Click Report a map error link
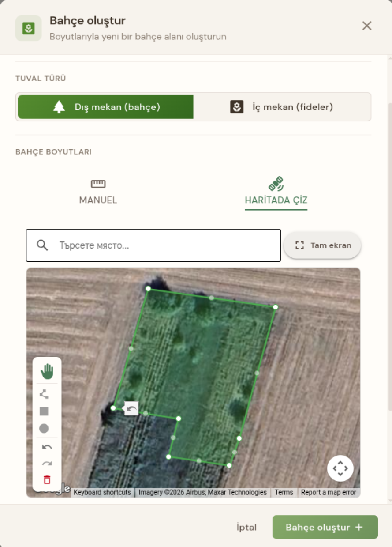 [329, 492]
